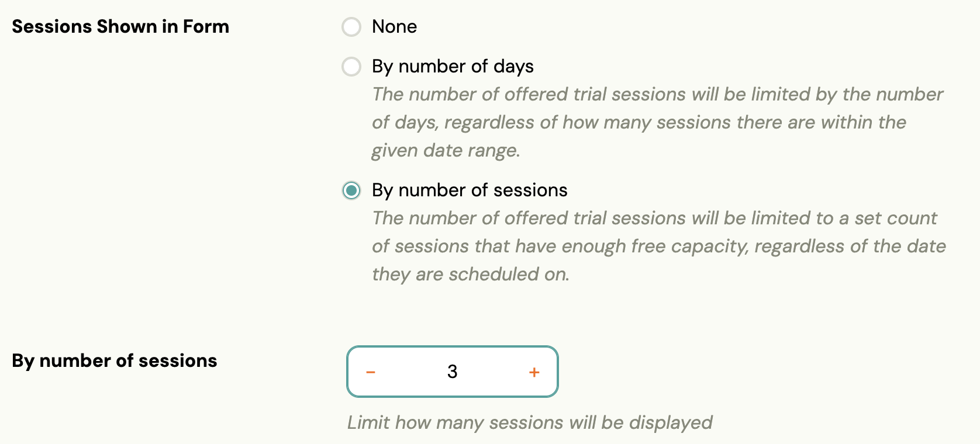
Task: Click the bold Sessions Shown in Form heading
Action: pos(120,27)
